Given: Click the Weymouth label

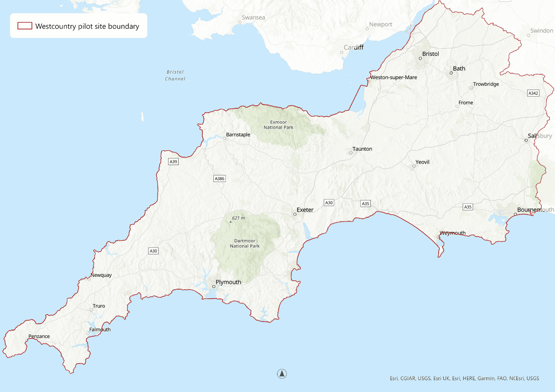Looking at the screenshot, I should pos(452,233).
